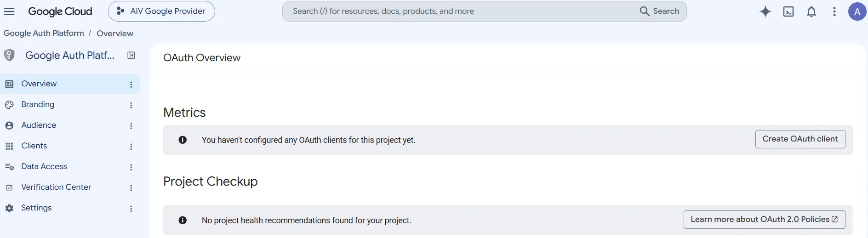Click the Create OAuth client button

tap(800, 139)
